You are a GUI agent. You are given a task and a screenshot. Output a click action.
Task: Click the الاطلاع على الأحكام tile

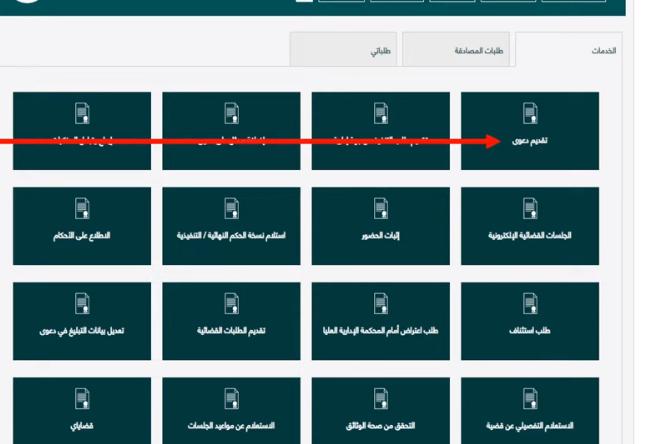click(x=82, y=225)
